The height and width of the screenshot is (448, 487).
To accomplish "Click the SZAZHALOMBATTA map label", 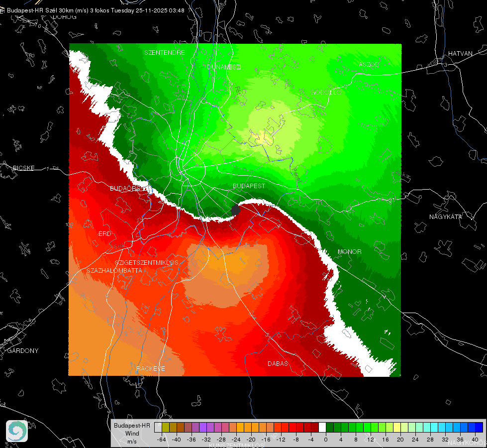I will pyautogui.click(x=114, y=270).
